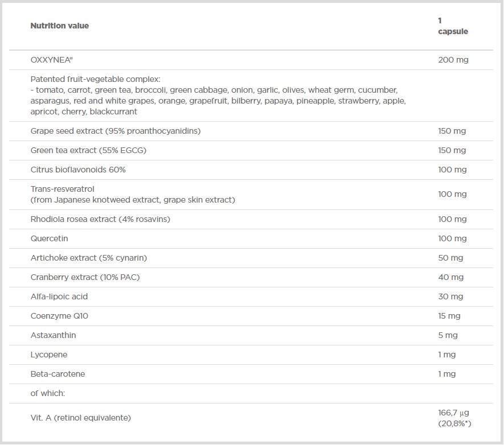Click Grape seed extract row label
The image size is (504, 445).
click(116, 131)
